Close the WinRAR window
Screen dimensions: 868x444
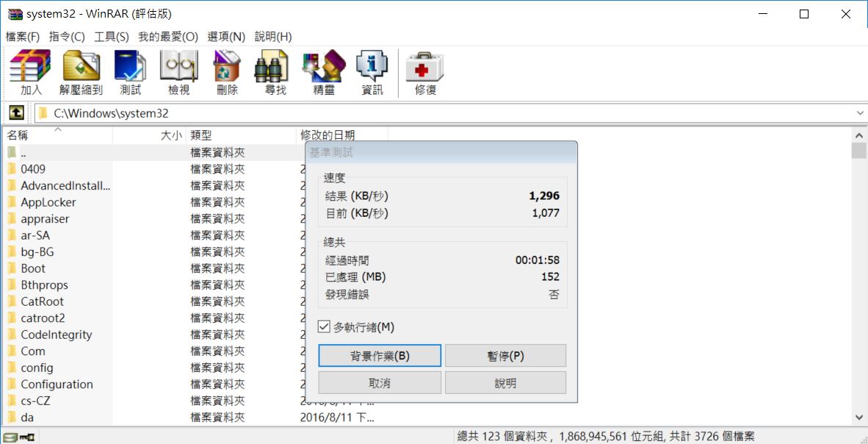[846, 15]
